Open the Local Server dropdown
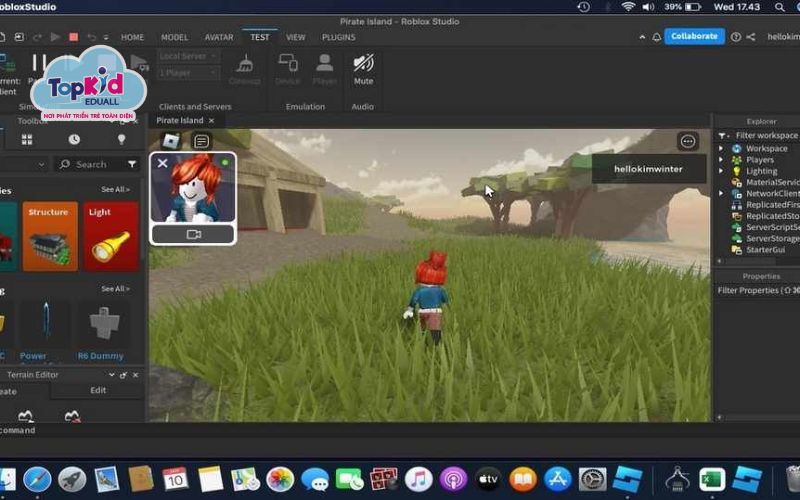This screenshot has height=500, width=800. point(188,56)
